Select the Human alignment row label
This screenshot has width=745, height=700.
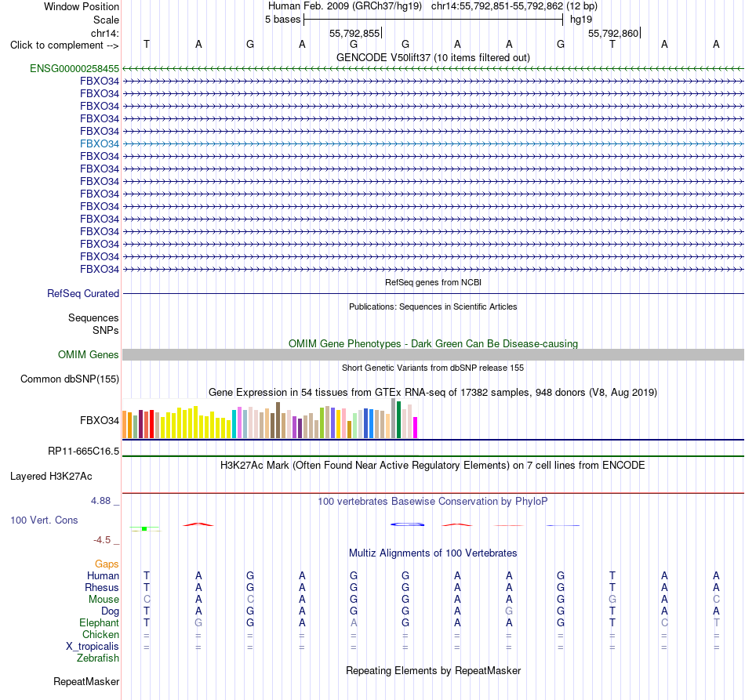pos(103,576)
